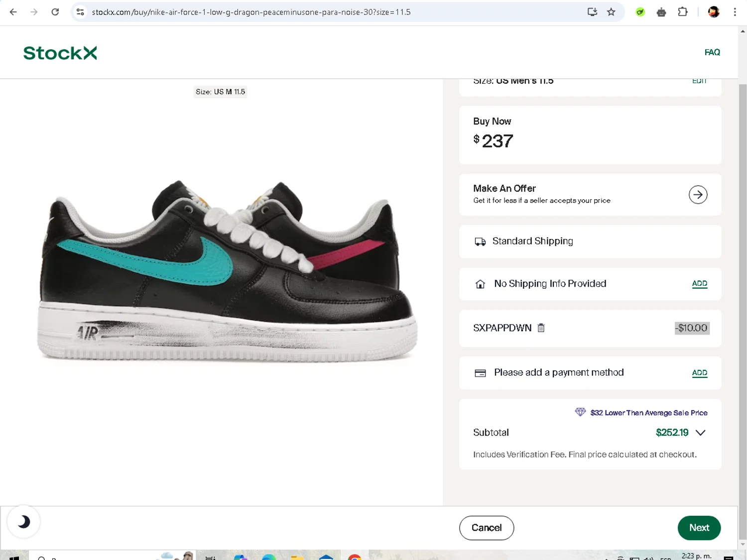Select the Buy Now $237 option
Image resolution: width=747 pixels, height=560 pixels.
(590, 135)
